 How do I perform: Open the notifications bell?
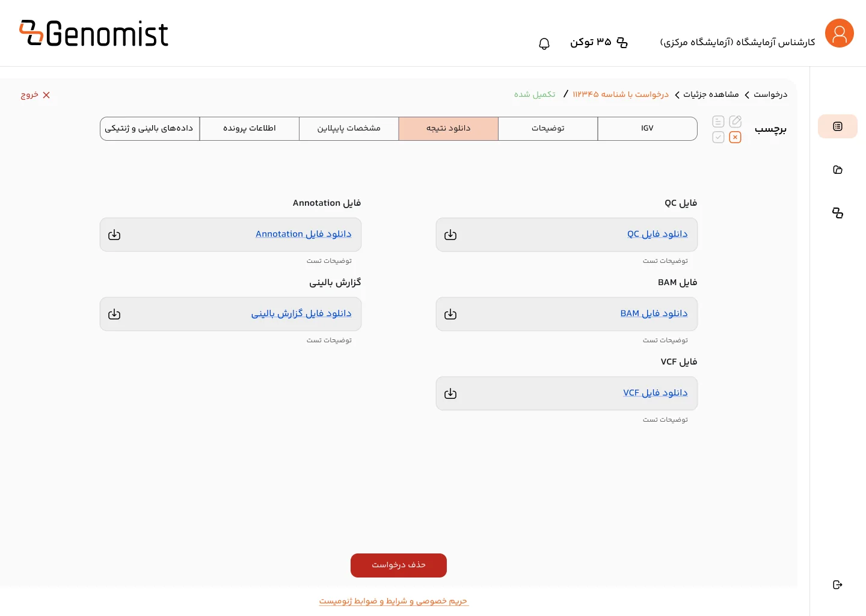pyautogui.click(x=544, y=43)
